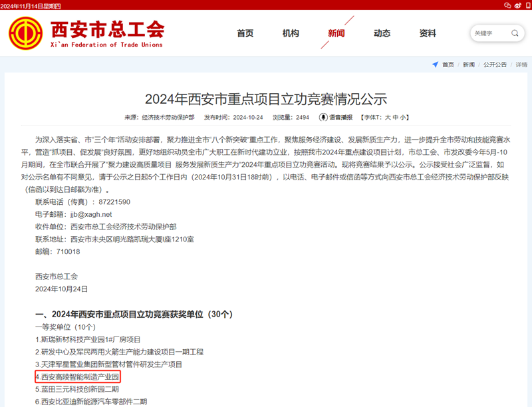Focus the 关键字 search input field
Viewport: 532px width, 407px height.
point(489,33)
